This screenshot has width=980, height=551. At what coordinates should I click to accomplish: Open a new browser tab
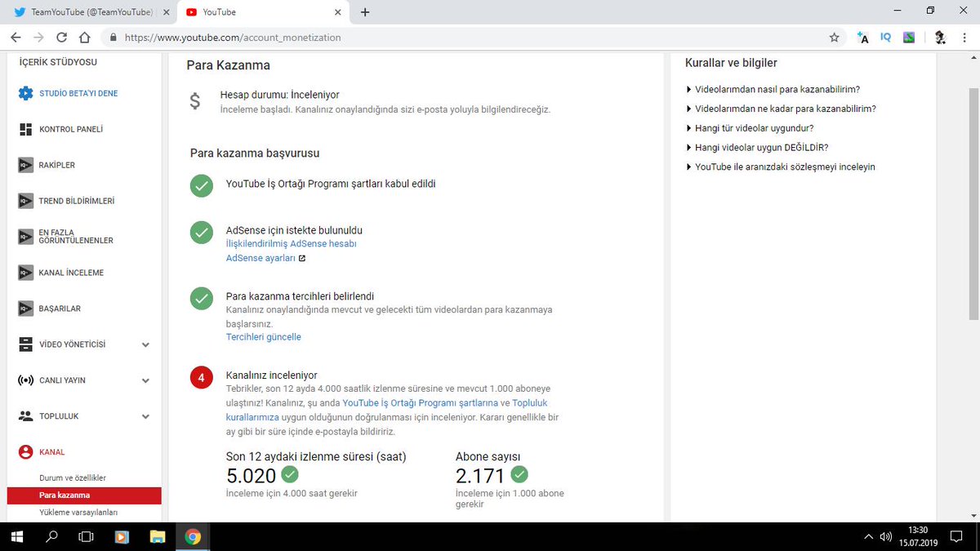[364, 12]
